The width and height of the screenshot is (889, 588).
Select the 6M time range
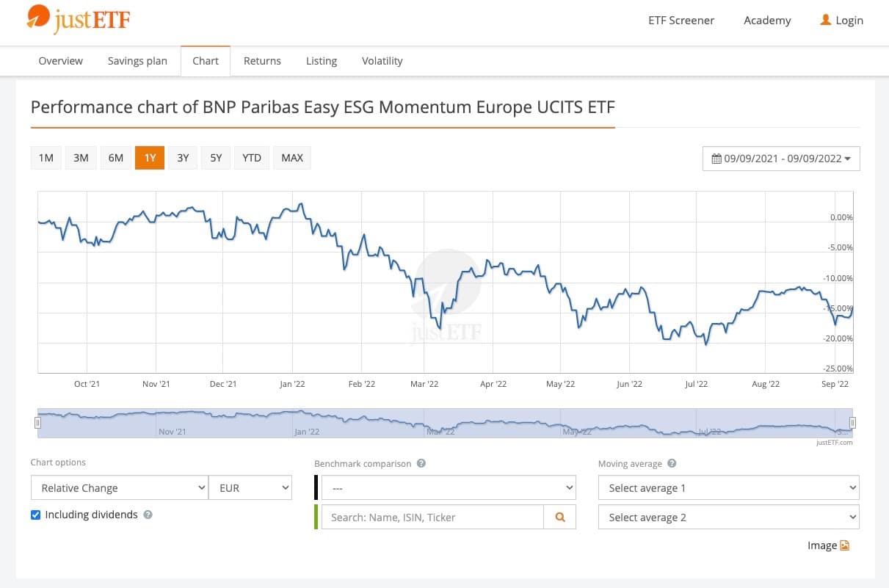point(116,158)
